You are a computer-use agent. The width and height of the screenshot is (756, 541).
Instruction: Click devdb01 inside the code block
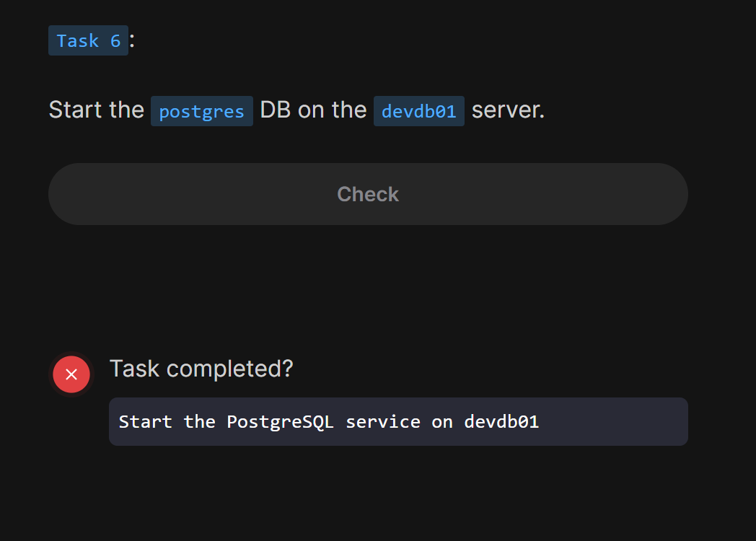pyautogui.click(x=501, y=421)
